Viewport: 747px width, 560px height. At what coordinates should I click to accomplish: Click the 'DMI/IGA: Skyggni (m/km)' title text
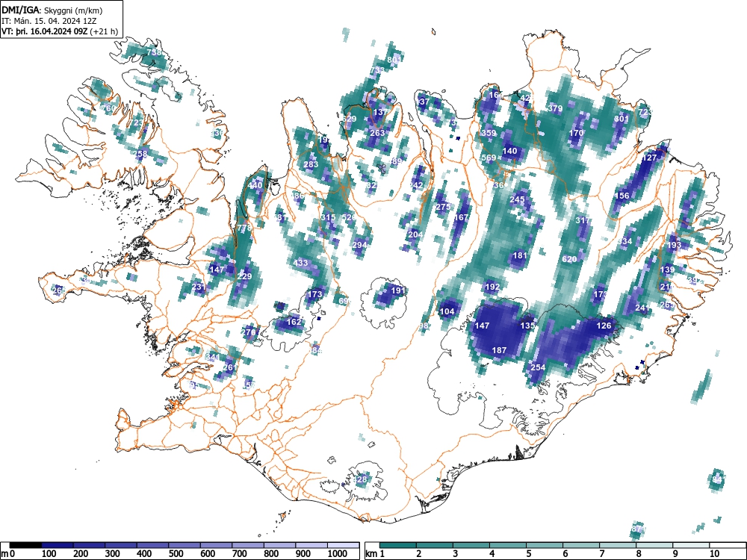point(52,10)
